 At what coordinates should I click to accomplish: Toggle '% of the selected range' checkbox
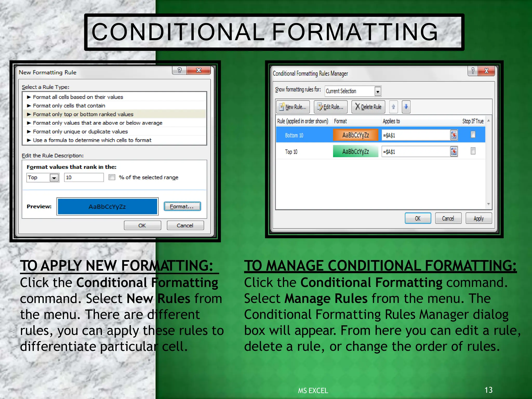tap(112, 177)
